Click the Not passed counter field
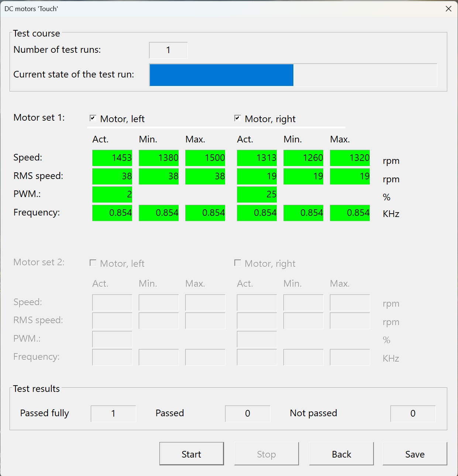The height and width of the screenshot is (476, 458). [x=413, y=413]
